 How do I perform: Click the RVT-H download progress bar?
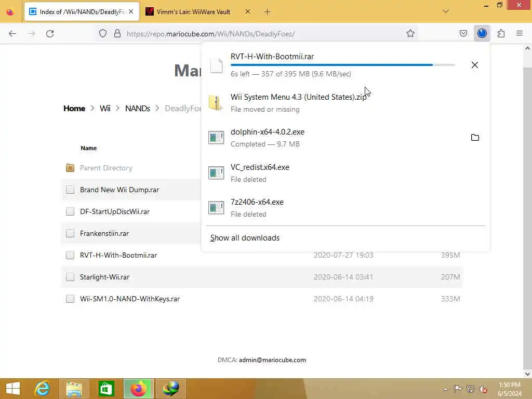343,65
